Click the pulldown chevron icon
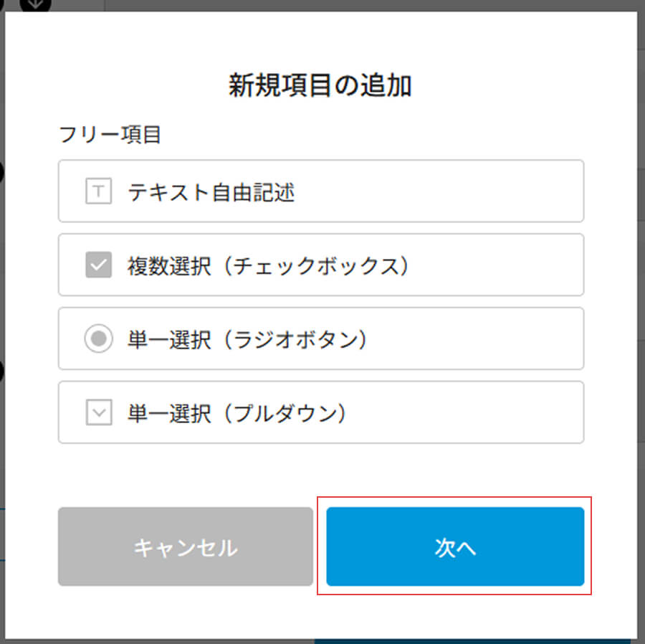 [98, 412]
